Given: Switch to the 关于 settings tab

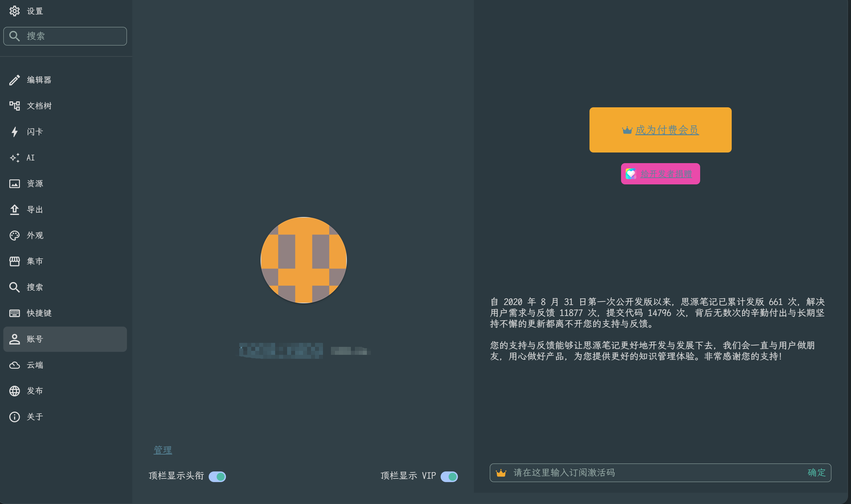Looking at the screenshot, I should 35,417.
